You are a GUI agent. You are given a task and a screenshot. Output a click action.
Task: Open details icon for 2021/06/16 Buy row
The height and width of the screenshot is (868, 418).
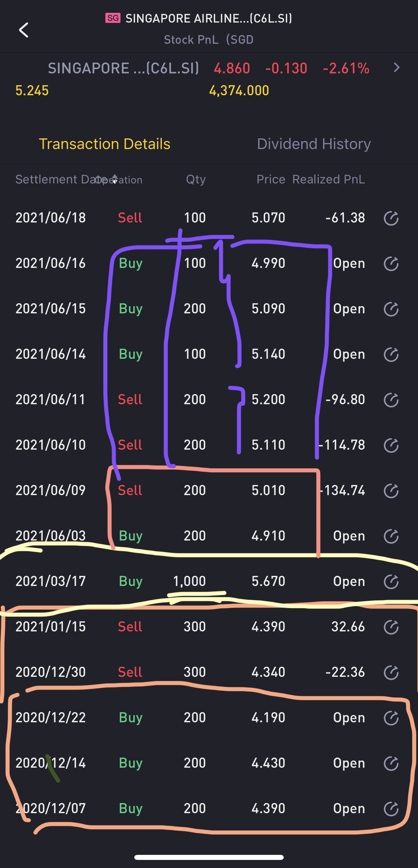coord(391,264)
